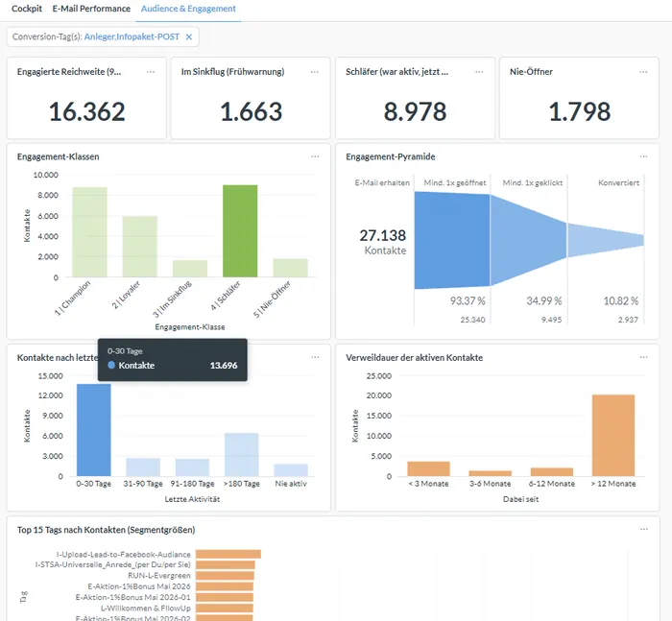
Task: Click the Mind. 1x geklickt funnel segment
Action: point(529,240)
